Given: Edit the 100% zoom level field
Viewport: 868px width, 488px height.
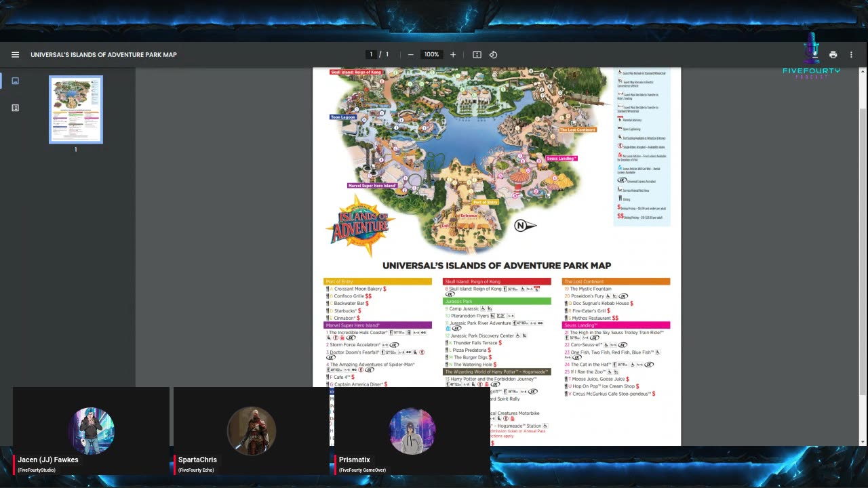Looking at the screenshot, I should (x=432, y=55).
